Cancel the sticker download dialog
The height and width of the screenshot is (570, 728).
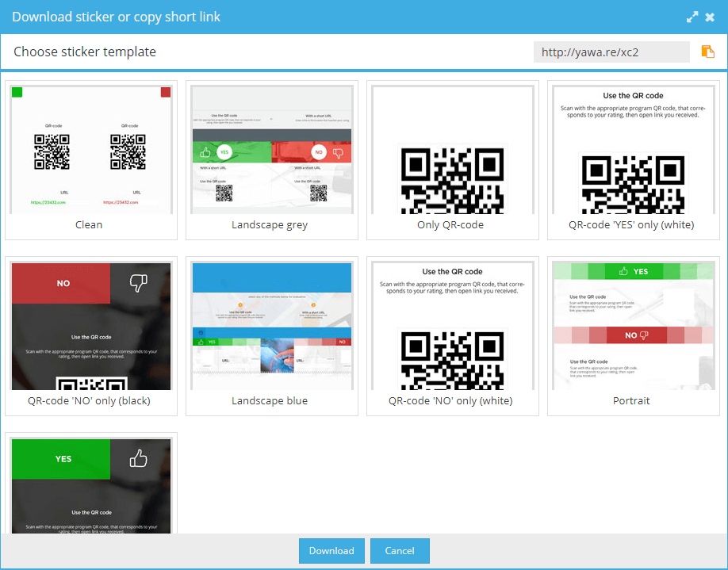point(400,550)
